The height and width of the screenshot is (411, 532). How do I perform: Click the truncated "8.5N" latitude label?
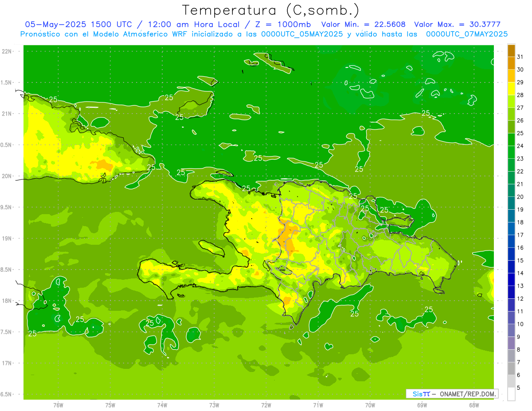point(6,270)
